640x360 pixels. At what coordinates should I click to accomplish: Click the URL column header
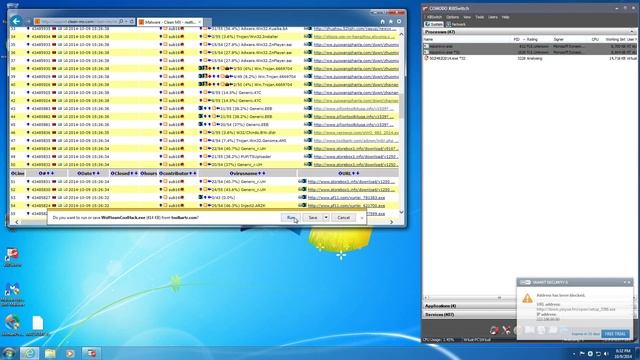pos(348,173)
